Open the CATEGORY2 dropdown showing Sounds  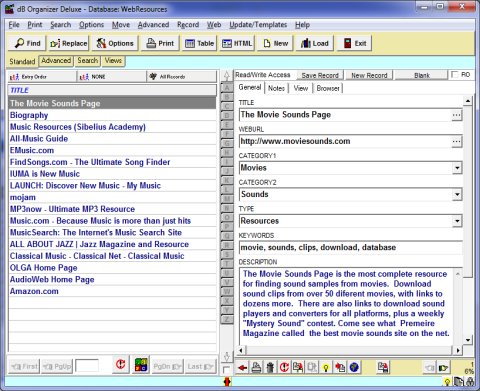click(457, 194)
